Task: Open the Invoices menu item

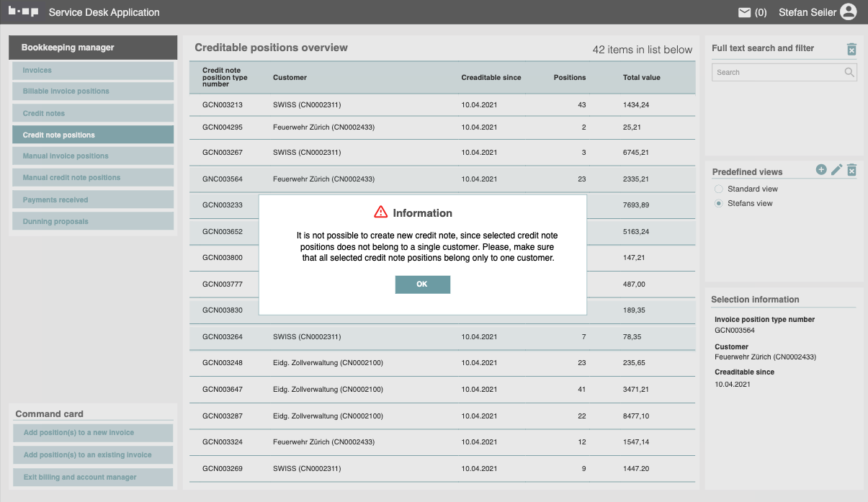Action: tap(93, 71)
